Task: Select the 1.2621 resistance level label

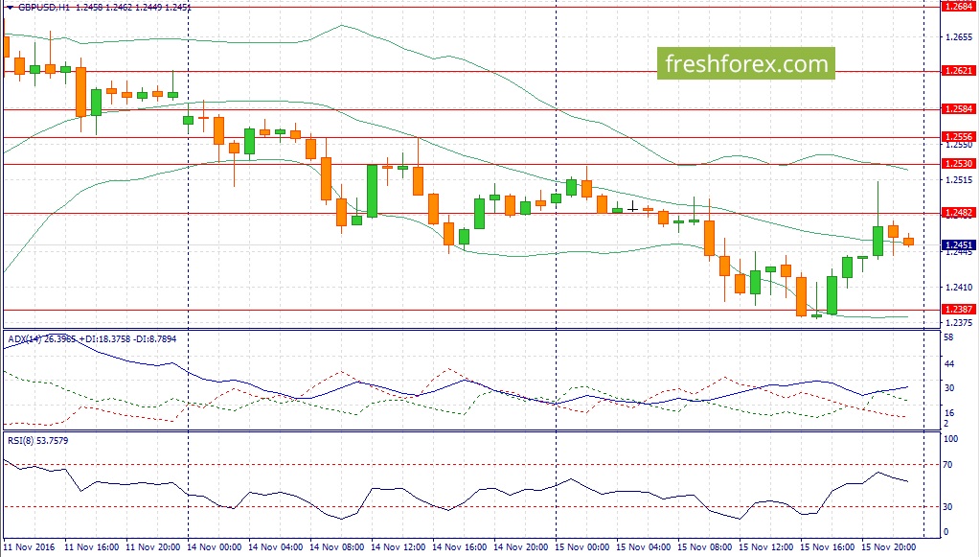Action: pos(958,71)
